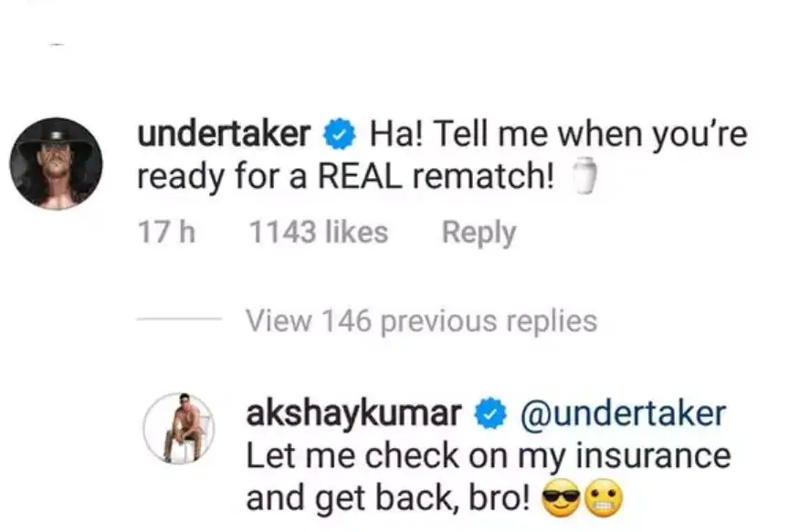Screen dimensions: 799x532
Task: Click the 'ready for a REAL rematch!' line
Action: point(345,177)
